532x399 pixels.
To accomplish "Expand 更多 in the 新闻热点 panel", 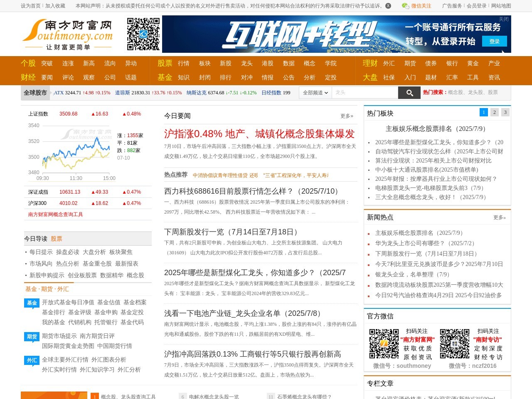I will coord(499,217).
